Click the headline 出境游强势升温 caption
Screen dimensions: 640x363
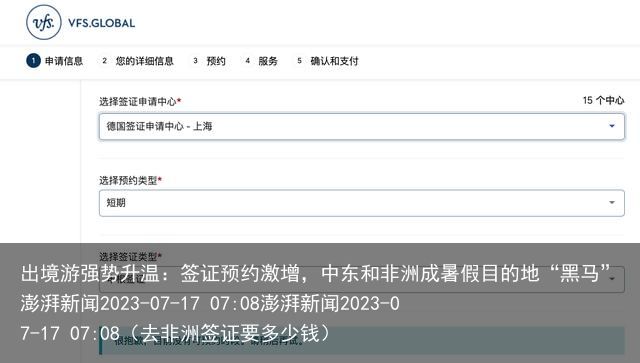point(316,273)
